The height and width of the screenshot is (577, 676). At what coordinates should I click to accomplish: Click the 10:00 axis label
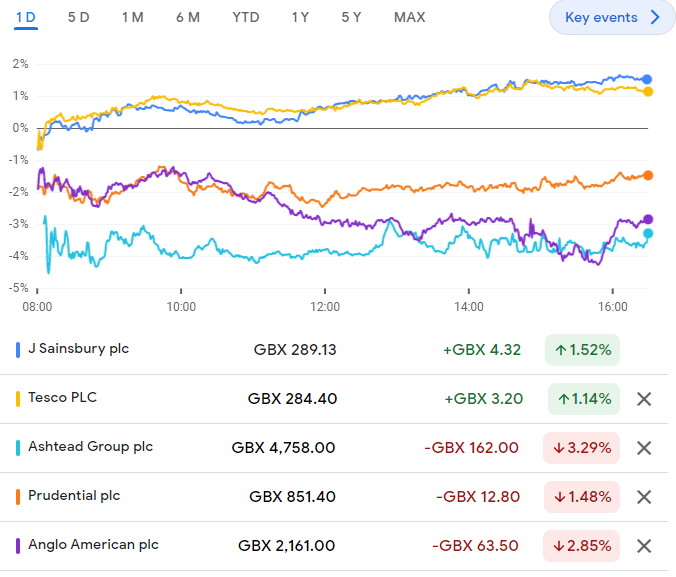click(x=181, y=307)
